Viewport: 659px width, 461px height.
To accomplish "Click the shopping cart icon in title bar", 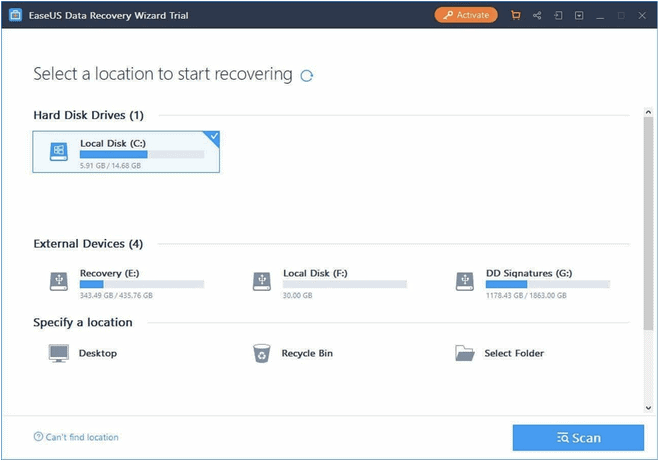I will (x=516, y=15).
